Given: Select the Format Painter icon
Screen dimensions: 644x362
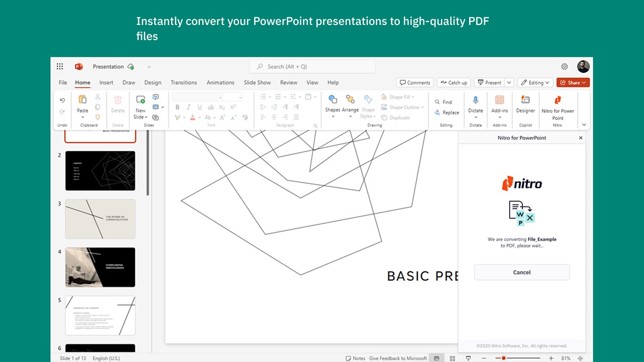Looking at the screenshot, I should [98, 117].
